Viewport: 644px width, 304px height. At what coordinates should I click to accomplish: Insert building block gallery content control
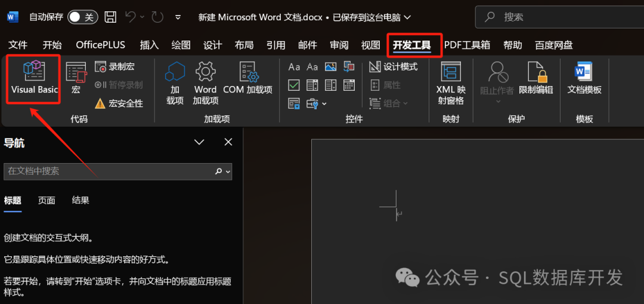(x=349, y=67)
